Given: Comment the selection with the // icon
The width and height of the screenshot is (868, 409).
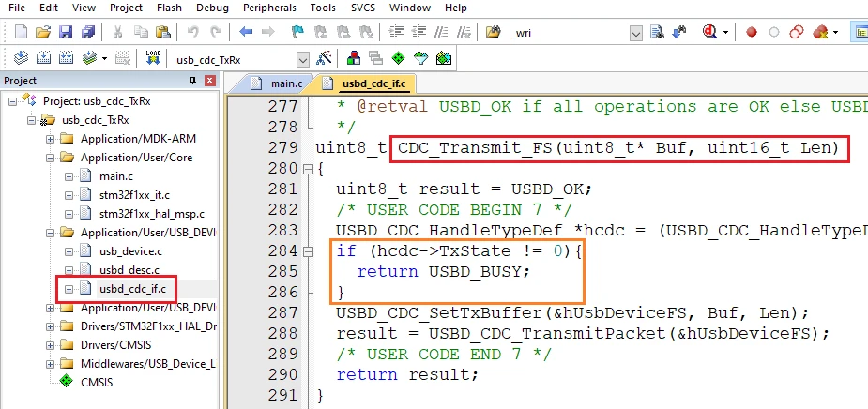Looking at the screenshot, I should (x=441, y=32).
